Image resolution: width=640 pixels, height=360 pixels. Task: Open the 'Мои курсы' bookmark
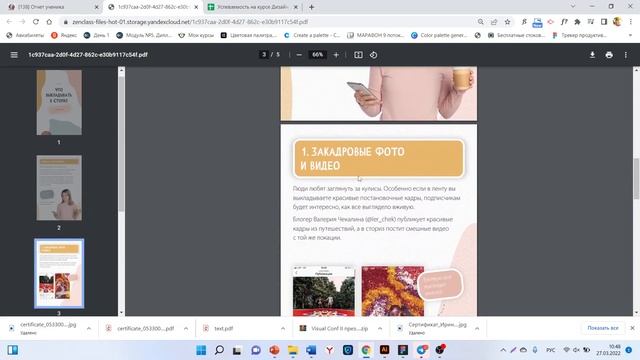coord(196,36)
